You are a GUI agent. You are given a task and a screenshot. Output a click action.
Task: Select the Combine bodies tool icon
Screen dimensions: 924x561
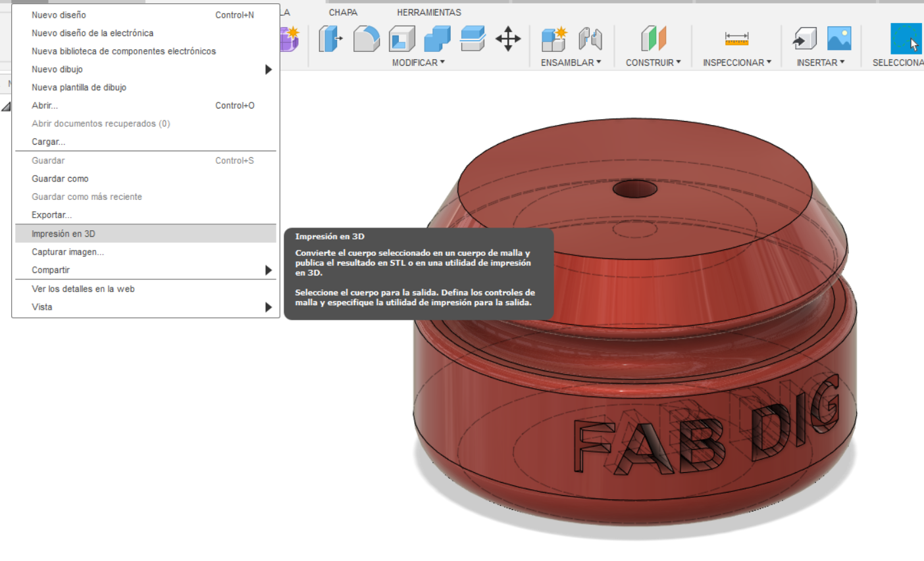tap(437, 39)
